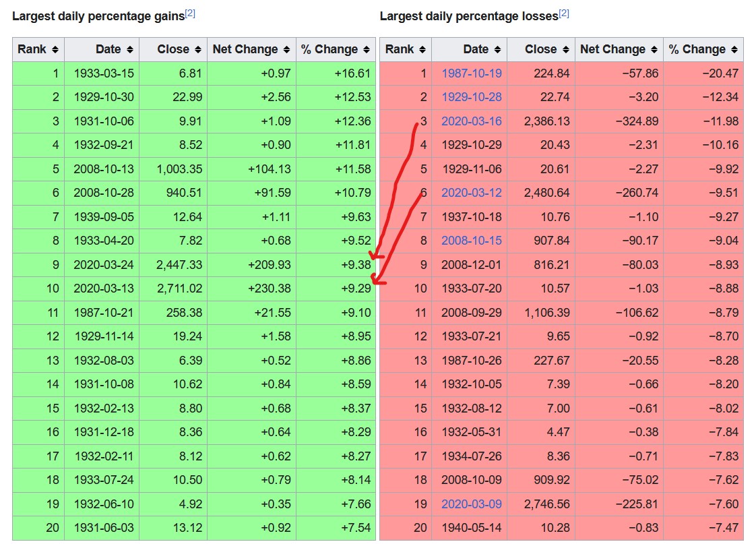The width and height of the screenshot is (756, 544).
Task: Select the 1940-05-14 date cell
Action: (x=469, y=528)
